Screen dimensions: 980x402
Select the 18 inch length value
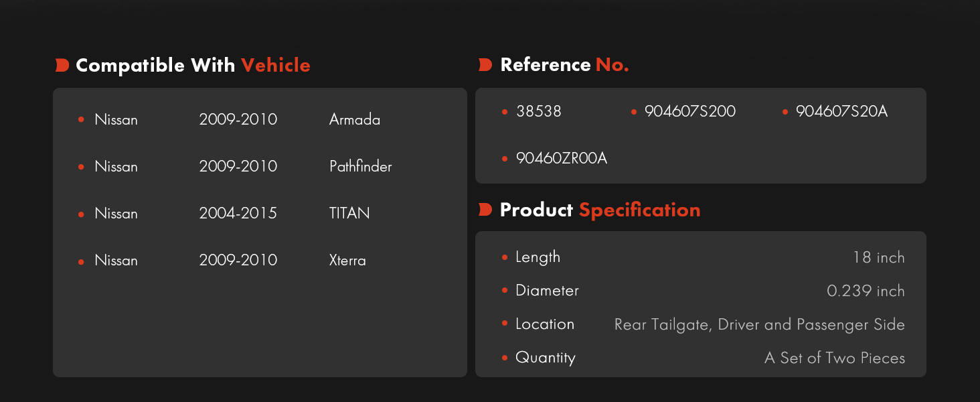[879, 257]
